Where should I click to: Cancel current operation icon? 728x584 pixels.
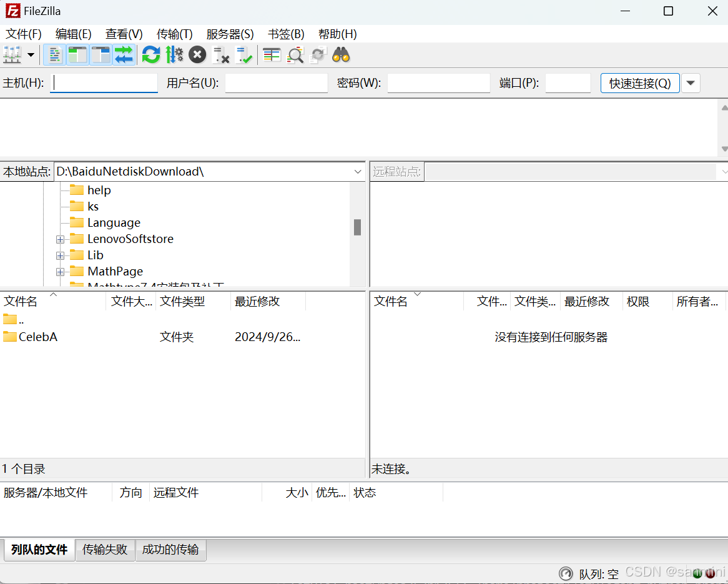pos(197,55)
